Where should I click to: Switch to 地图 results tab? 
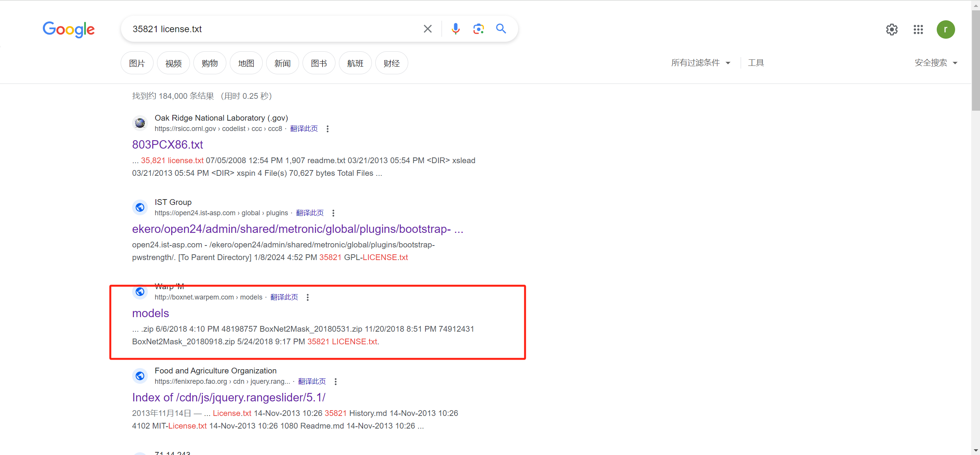(x=246, y=63)
